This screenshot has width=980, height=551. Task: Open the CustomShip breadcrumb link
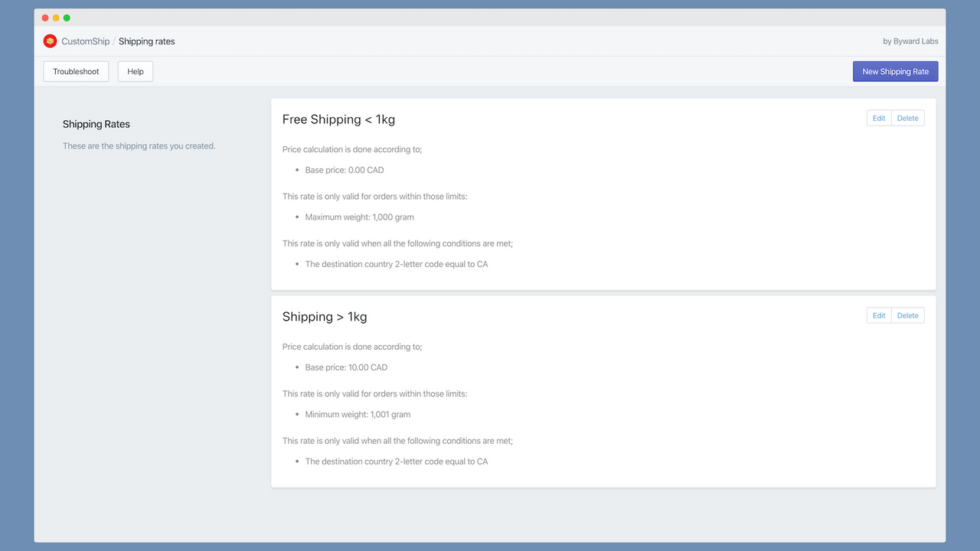point(85,41)
